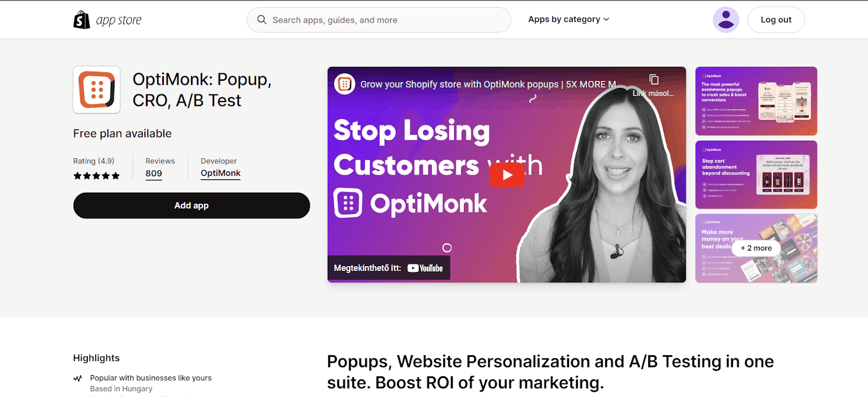The height and width of the screenshot is (397, 868).
Task: Click the trending icon under Highlights
Action: (x=78, y=379)
